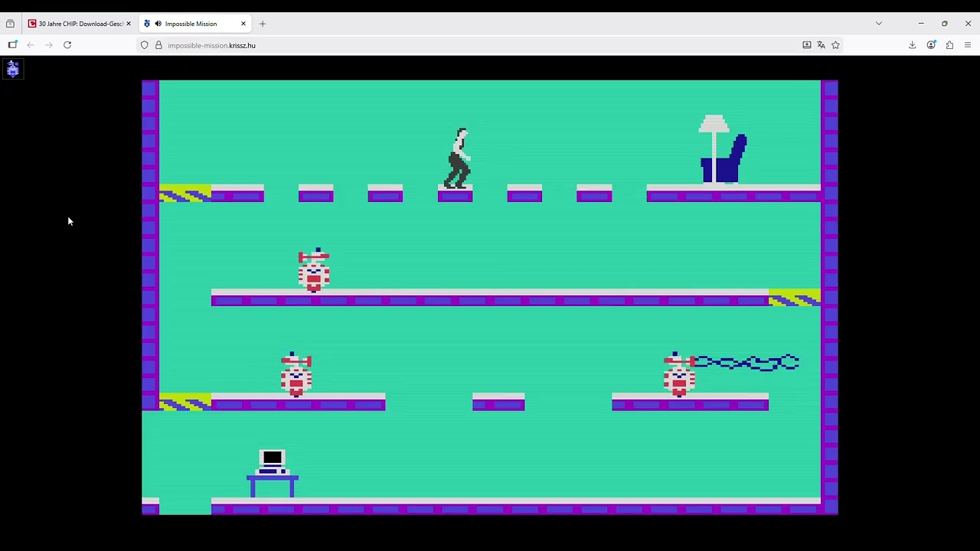Restore down the browser window
Viewport: 980px width, 551px height.
pos(945,24)
